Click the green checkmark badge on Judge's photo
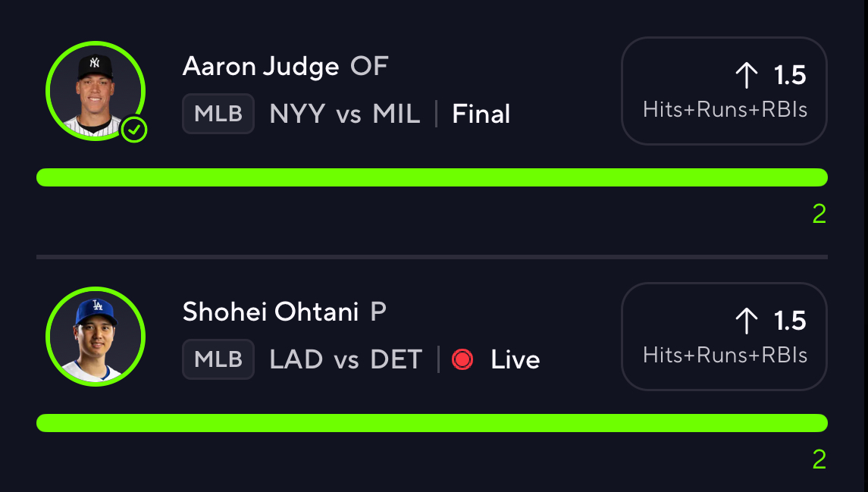Image resolution: width=868 pixels, height=492 pixels. (x=134, y=130)
